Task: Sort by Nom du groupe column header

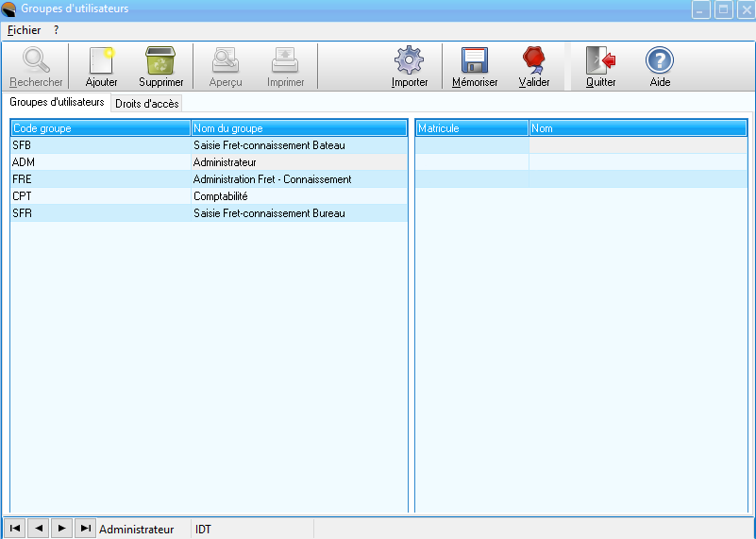Action: click(x=298, y=127)
